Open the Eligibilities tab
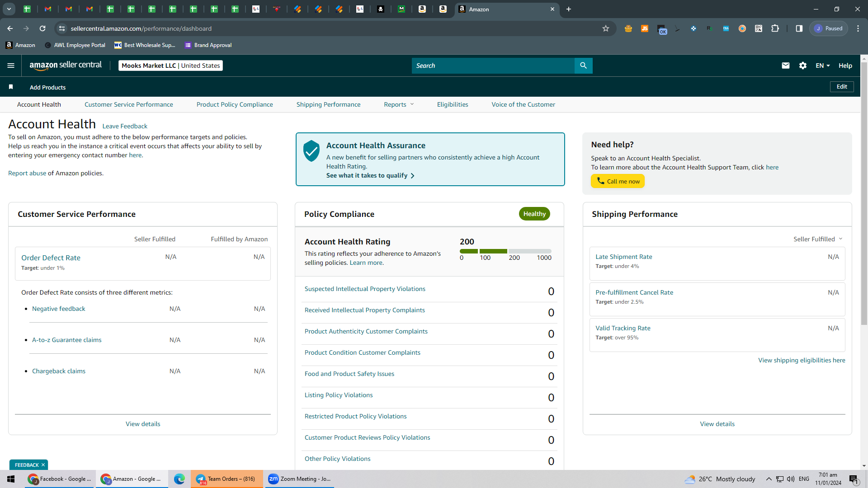This screenshot has height=488, width=868. tap(453, 104)
